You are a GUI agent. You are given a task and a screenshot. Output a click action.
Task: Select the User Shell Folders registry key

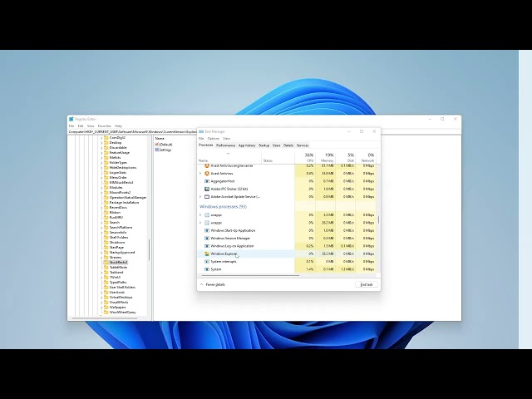coord(122,288)
